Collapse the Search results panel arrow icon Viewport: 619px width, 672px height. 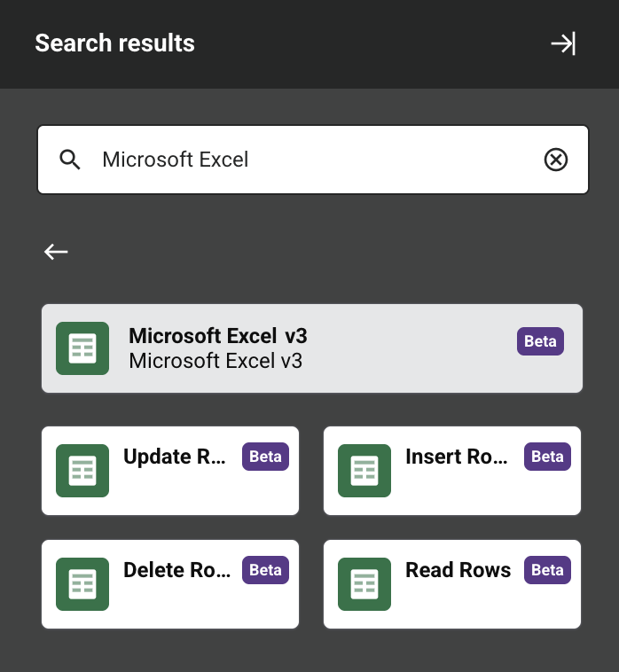(563, 43)
